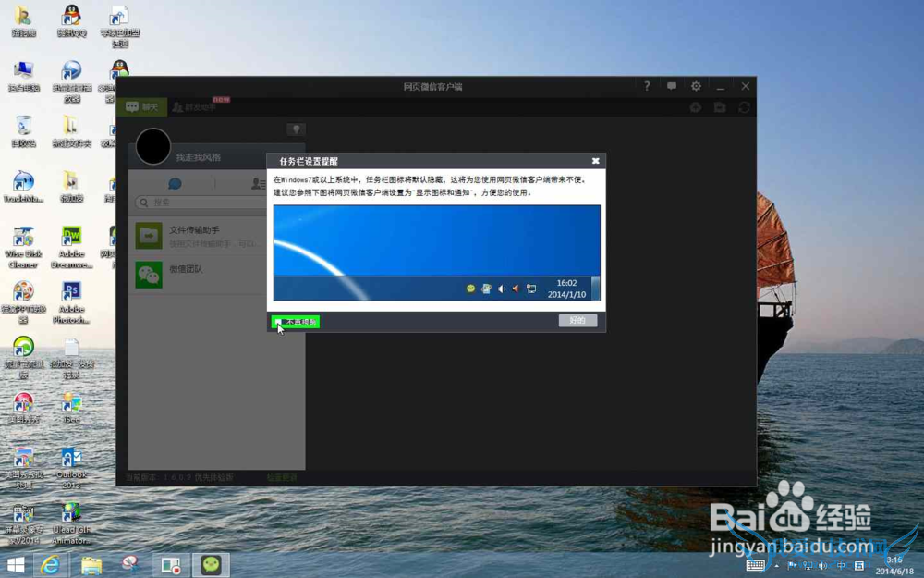The image size is (924, 578).
Task: Click the add plus icon in WeChat toolbar
Action: coord(696,106)
